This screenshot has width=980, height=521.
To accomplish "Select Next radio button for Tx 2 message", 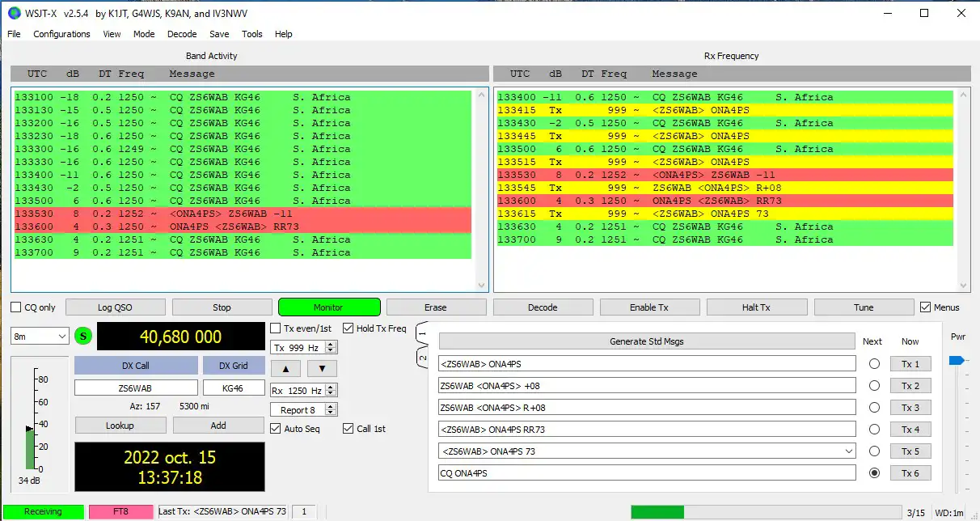I will [x=874, y=386].
